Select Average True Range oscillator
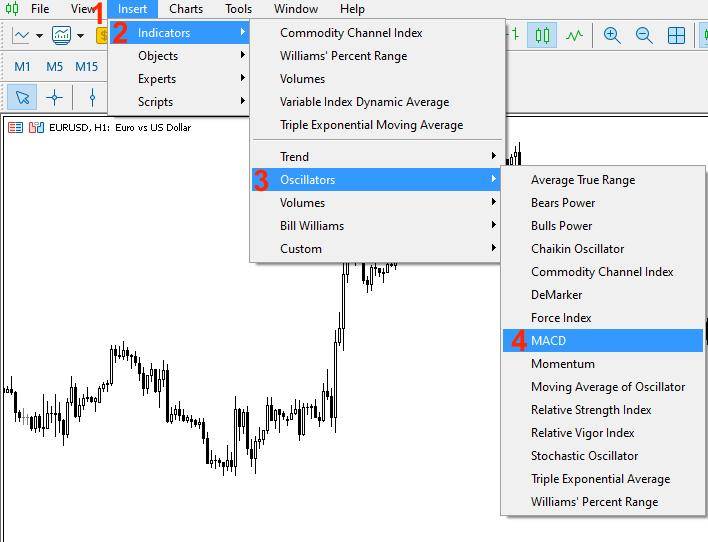Image resolution: width=708 pixels, height=542 pixels. click(x=603, y=180)
